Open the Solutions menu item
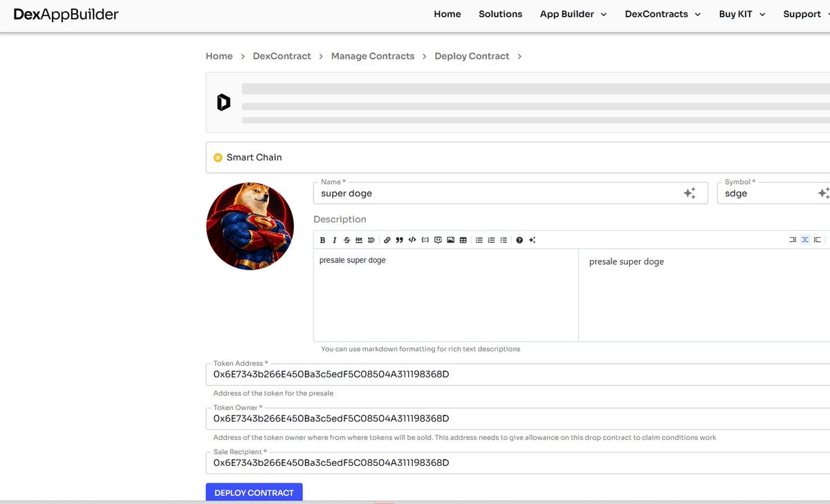Image resolution: width=830 pixels, height=504 pixels. [501, 14]
